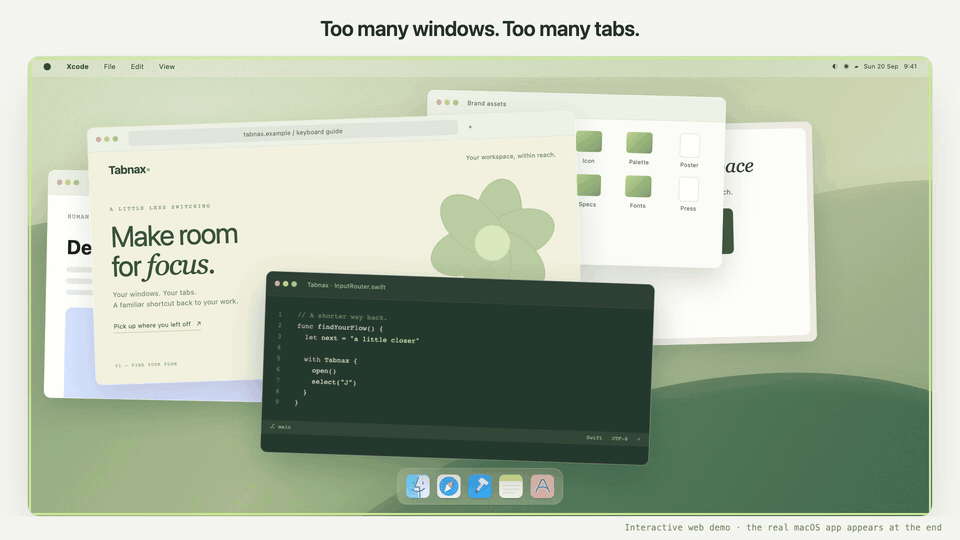Screen dimensions: 960x540
Task: Click 'Brand assets' window title
Action: click(x=487, y=103)
